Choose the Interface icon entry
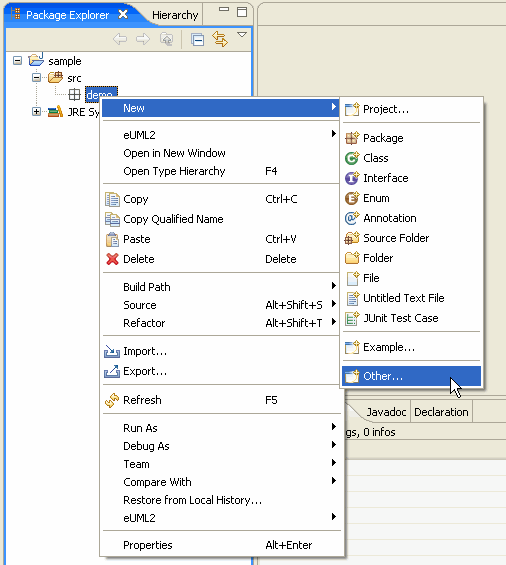 (x=352, y=178)
